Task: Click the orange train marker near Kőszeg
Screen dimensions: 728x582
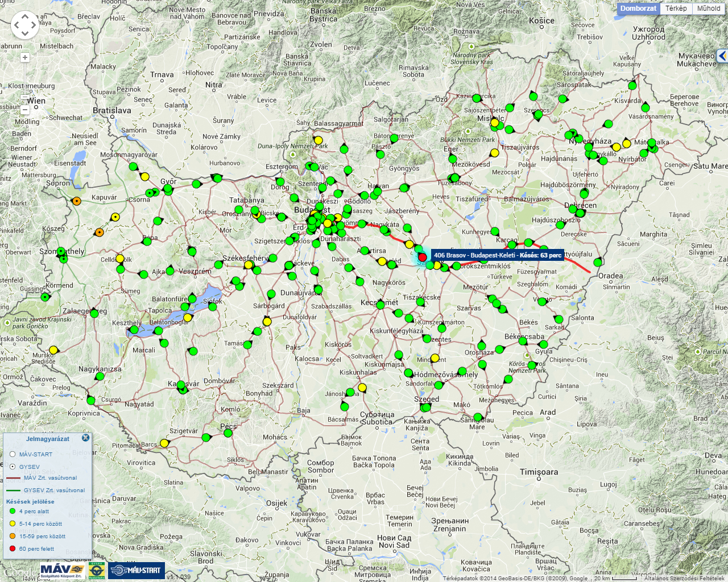Action: 99,232
